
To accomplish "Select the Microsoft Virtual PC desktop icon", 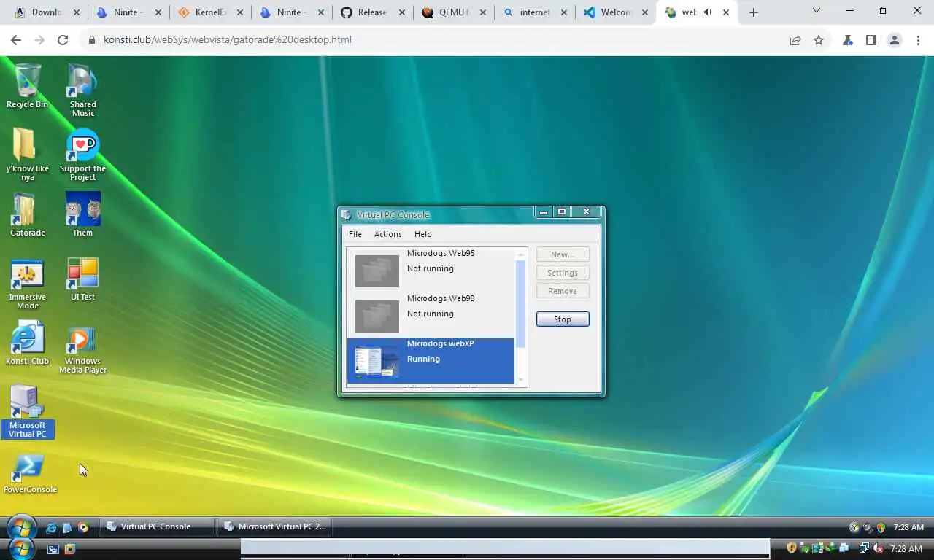I will [27, 411].
